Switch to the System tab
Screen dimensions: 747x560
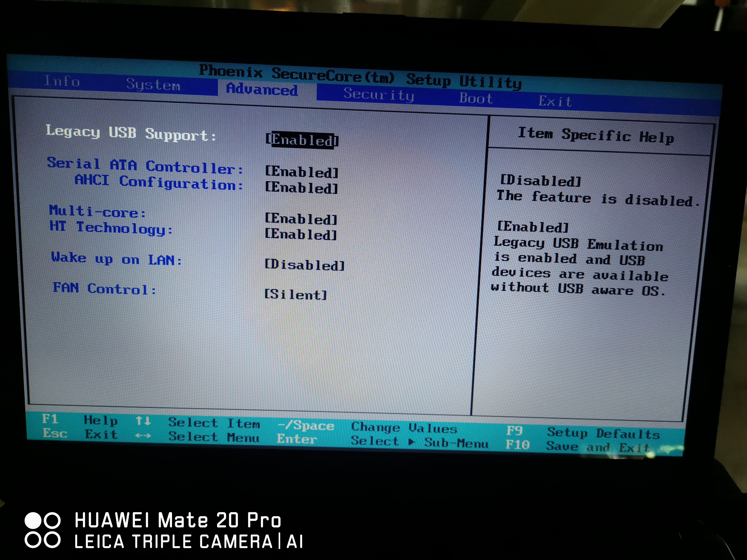tap(153, 85)
